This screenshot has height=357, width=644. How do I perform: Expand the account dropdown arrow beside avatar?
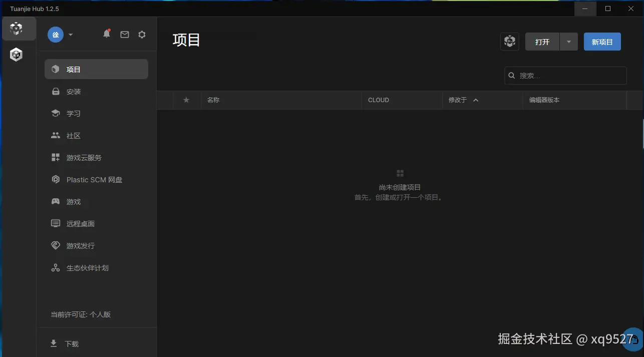point(71,35)
